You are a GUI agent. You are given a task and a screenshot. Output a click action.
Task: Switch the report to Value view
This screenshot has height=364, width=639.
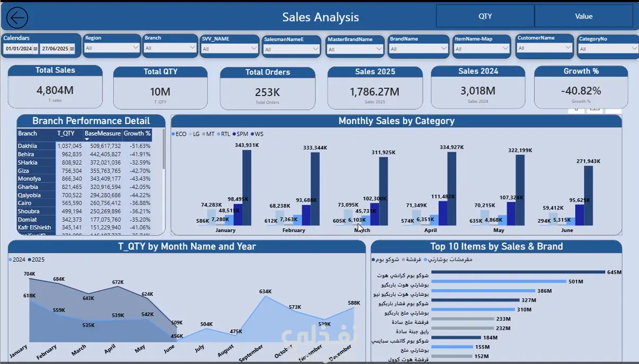coord(584,16)
